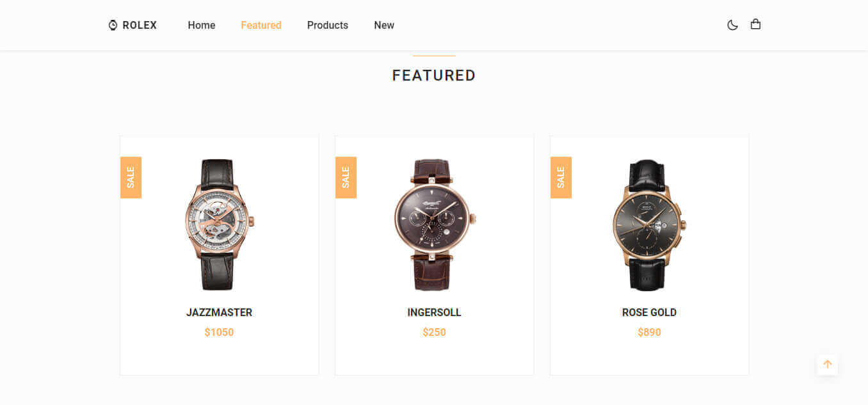This screenshot has width=868, height=405.
Task: Click the SALE badge on Ingersoll card
Action: 346,177
